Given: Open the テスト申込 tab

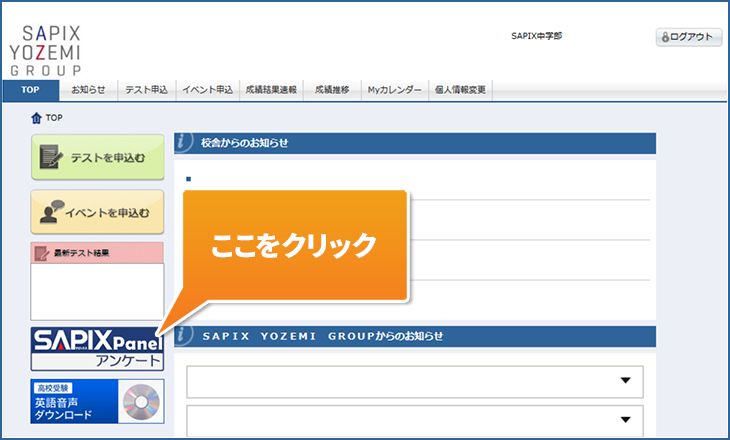Looking at the screenshot, I should [x=146, y=90].
